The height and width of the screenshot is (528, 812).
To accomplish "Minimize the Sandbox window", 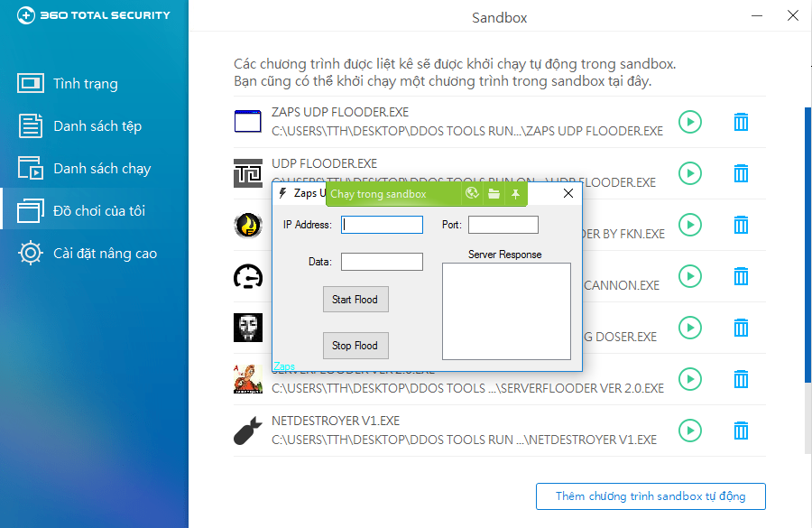I will point(757,15).
